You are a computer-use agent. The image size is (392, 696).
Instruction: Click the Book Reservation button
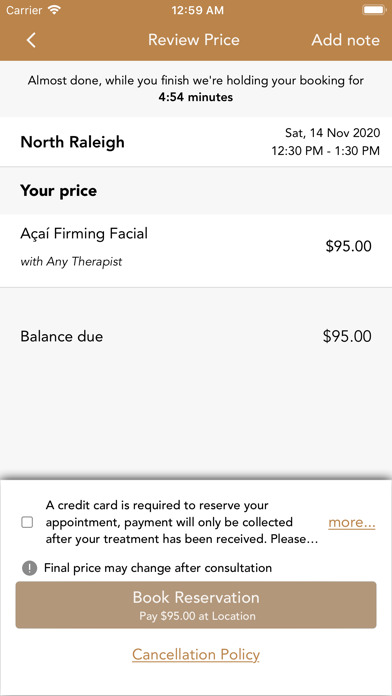pyautogui.click(x=196, y=605)
